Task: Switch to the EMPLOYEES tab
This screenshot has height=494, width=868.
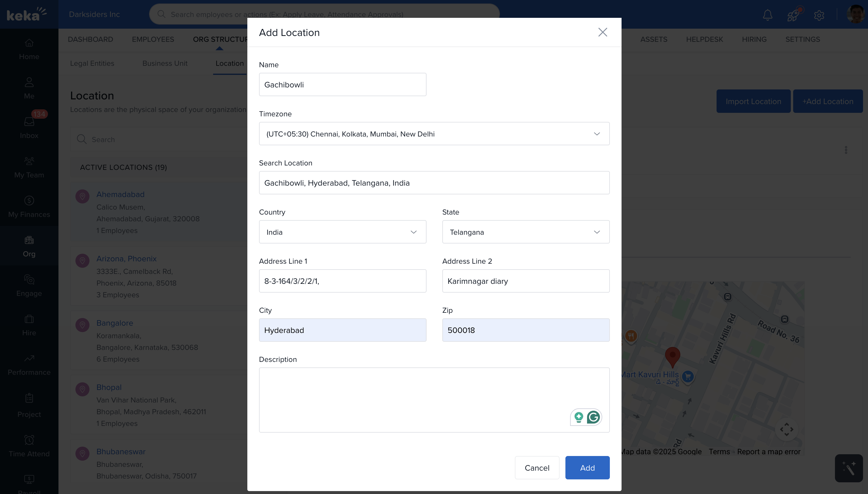Action: point(153,39)
